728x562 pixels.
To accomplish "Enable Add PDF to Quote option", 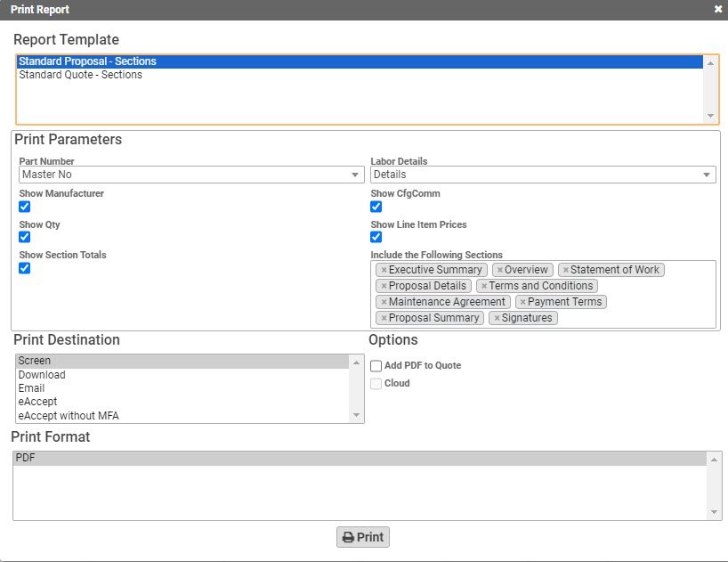I will 376,366.
